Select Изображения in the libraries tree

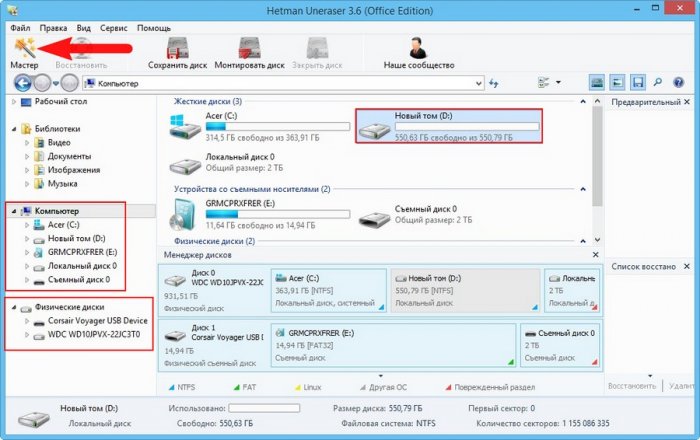74,170
